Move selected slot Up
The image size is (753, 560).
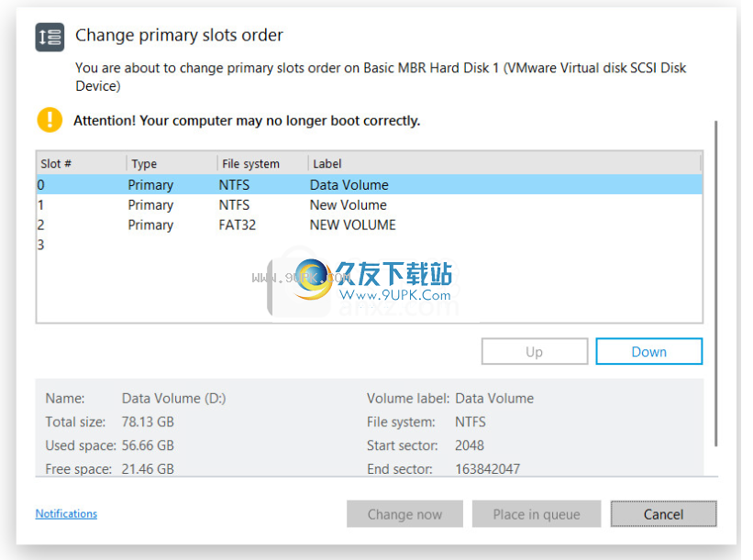pos(535,352)
